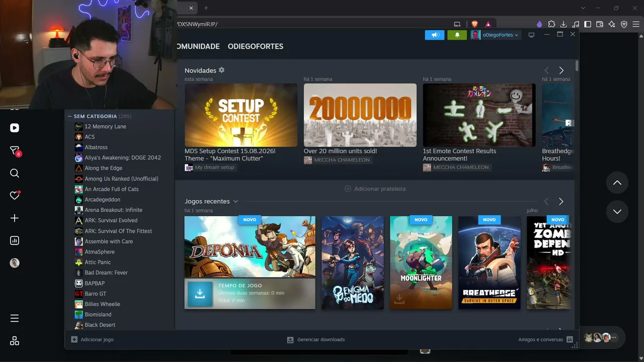644x362 pixels.
Task: Select 'Along the Edge' game
Action: (103, 168)
